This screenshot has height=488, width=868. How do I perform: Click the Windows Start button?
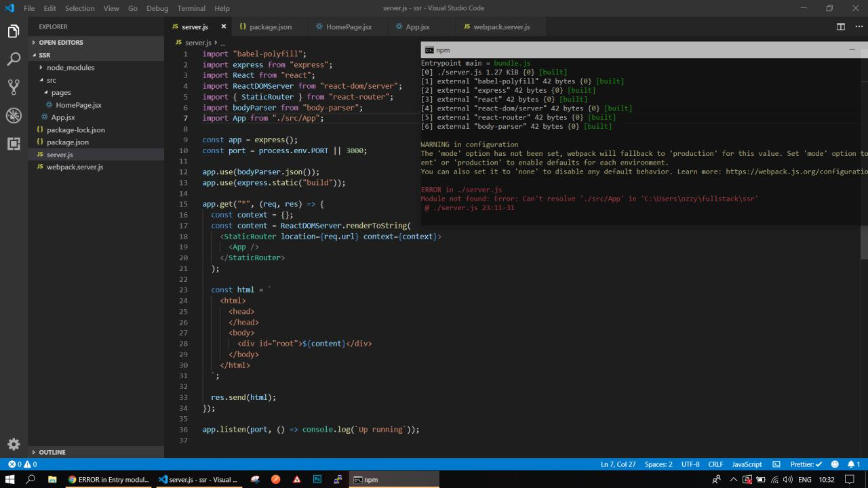[10, 479]
